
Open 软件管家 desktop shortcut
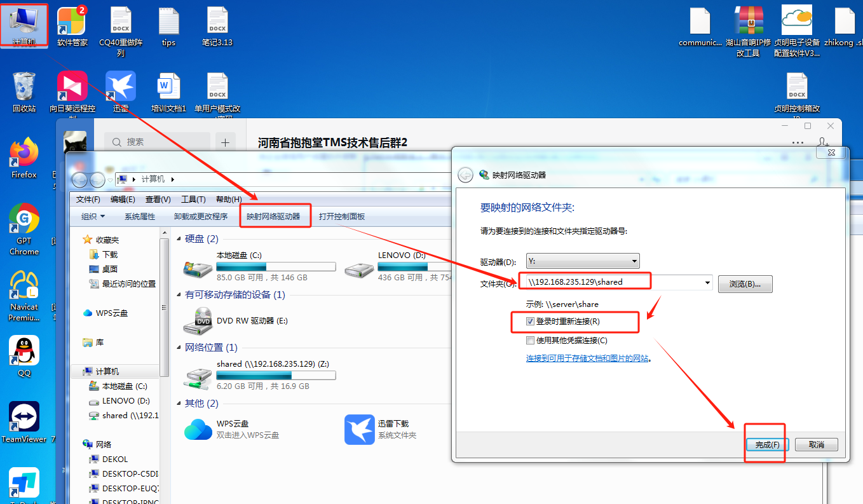[72, 27]
